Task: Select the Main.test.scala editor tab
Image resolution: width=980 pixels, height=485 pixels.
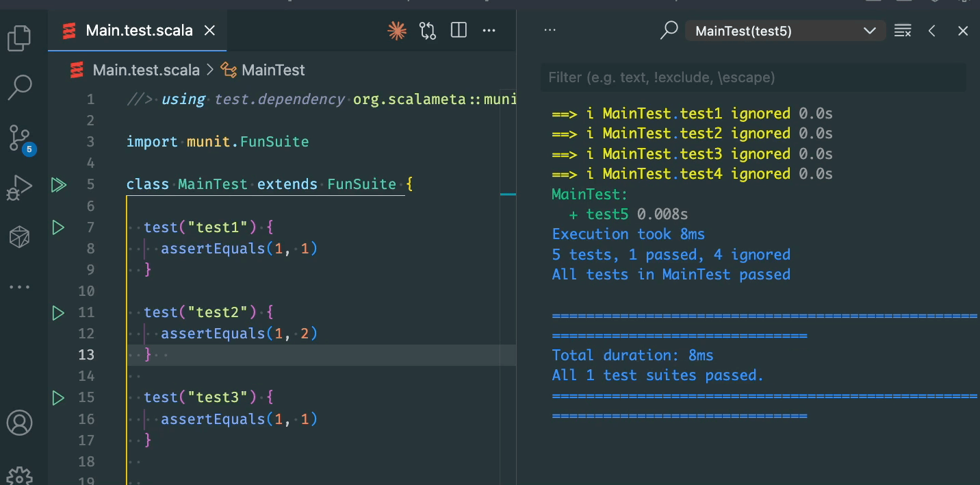Action: tap(138, 31)
